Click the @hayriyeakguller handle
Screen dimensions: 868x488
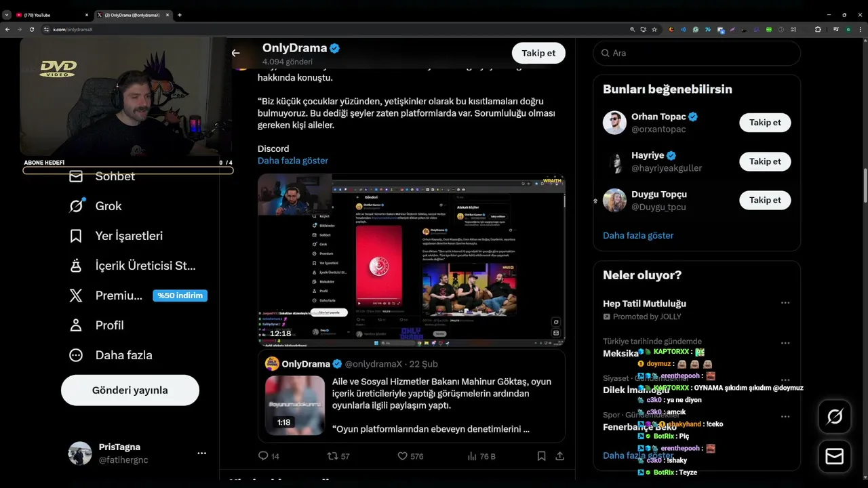tap(667, 168)
